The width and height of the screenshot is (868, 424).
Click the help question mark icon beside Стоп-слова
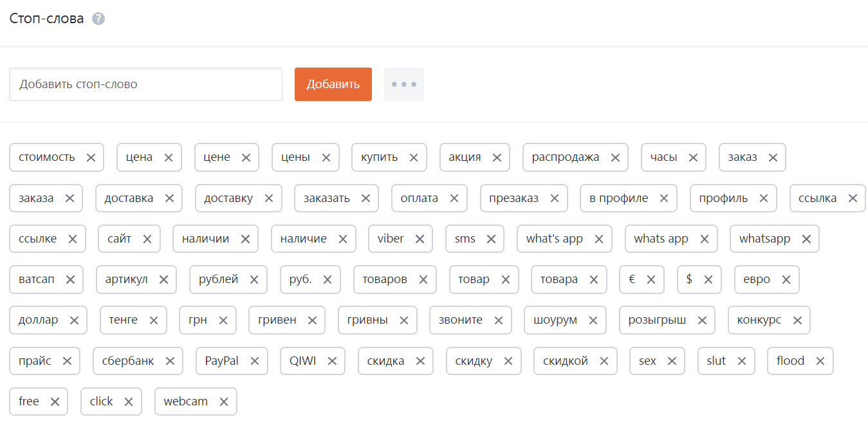coord(98,19)
